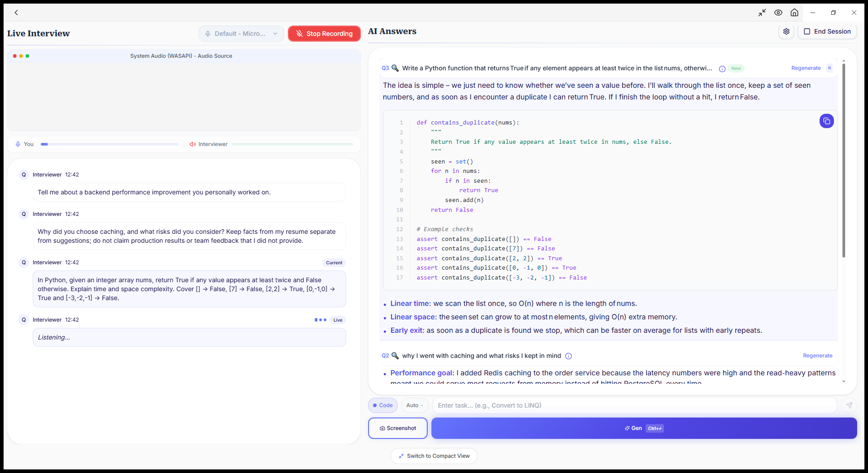The height and width of the screenshot is (473, 868).
Task: Regenerate the Q3 answer
Action: (x=806, y=68)
